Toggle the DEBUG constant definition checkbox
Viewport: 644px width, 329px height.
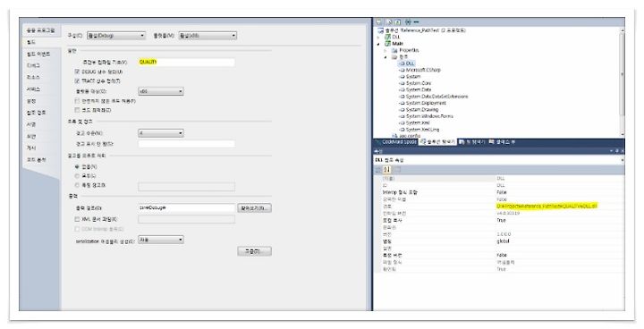click(x=77, y=72)
